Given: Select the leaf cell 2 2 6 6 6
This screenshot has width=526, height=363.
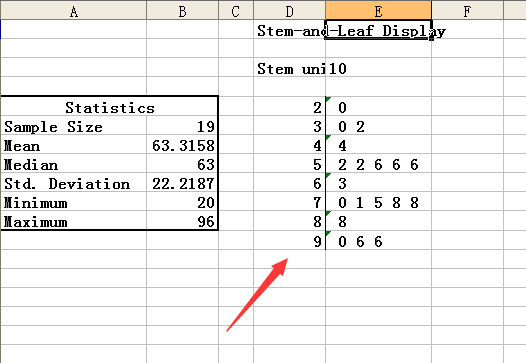Looking at the screenshot, I should pyautogui.click(x=378, y=164).
